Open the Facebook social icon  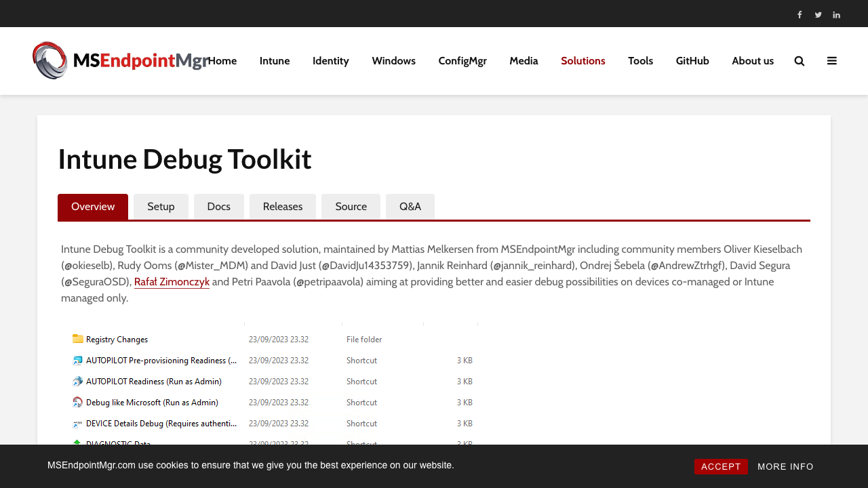click(x=800, y=15)
